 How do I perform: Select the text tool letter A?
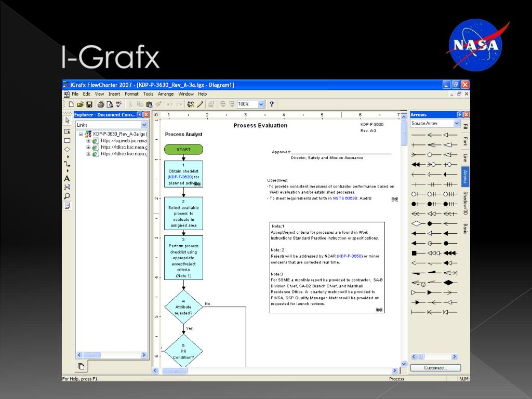67,179
